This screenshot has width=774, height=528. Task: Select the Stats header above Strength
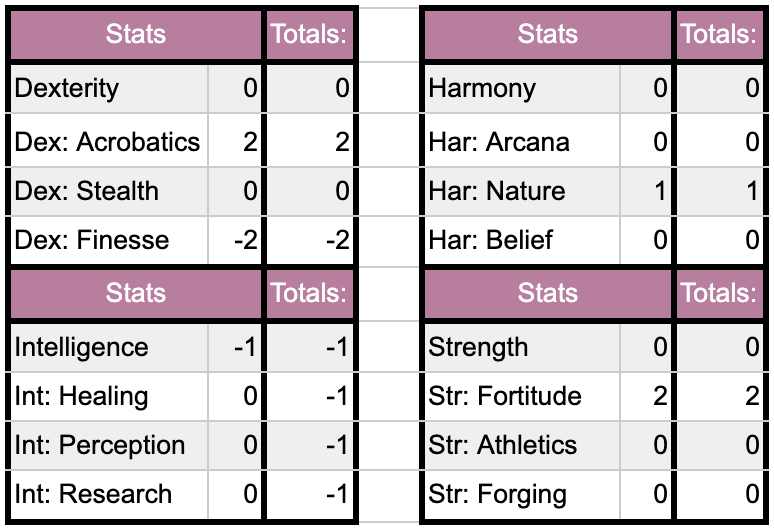tap(547, 294)
